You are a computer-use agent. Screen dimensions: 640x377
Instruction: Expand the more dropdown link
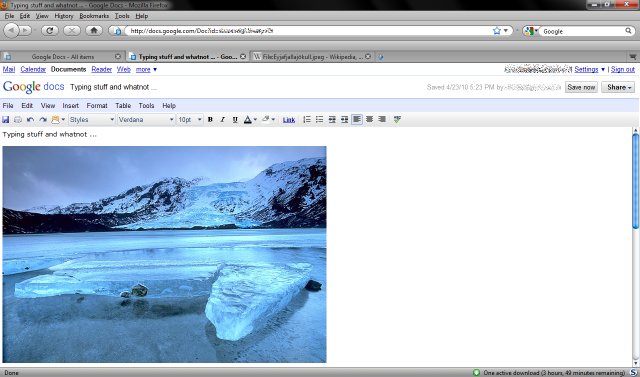click(146, 69)
